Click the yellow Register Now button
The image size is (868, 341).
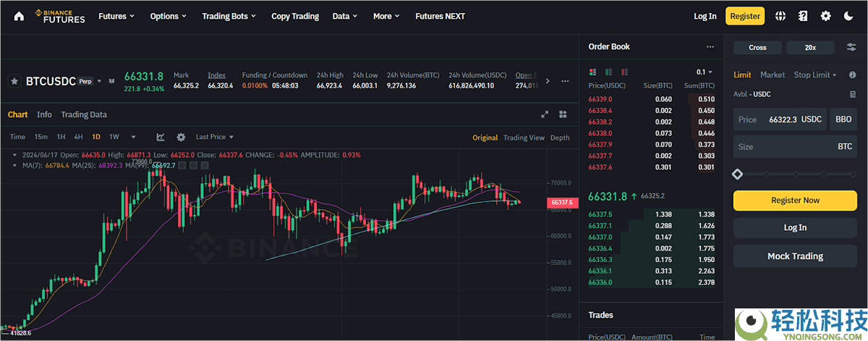pos(795,201)
